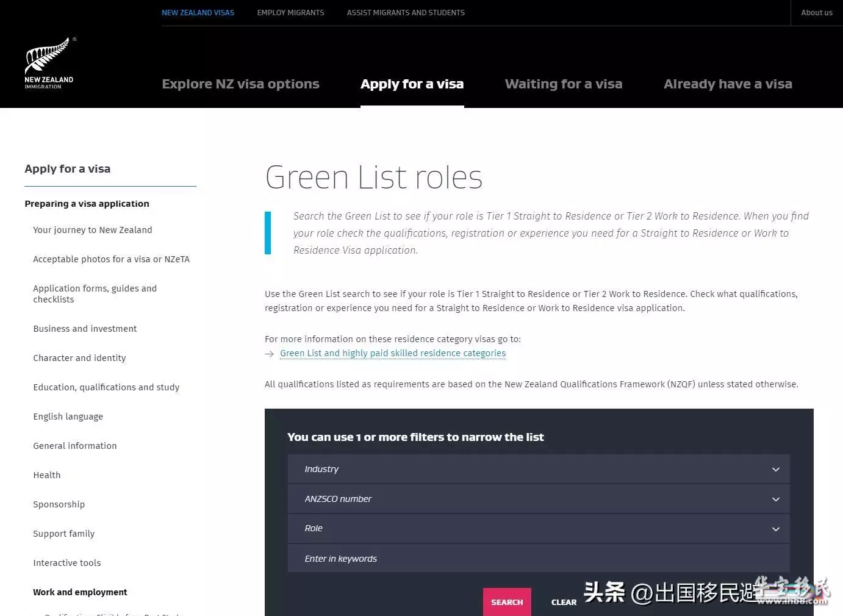The height and width of the screenshot is (616, 843).
Task: Click the filter panel heading text
Action: tap(415, 437)
